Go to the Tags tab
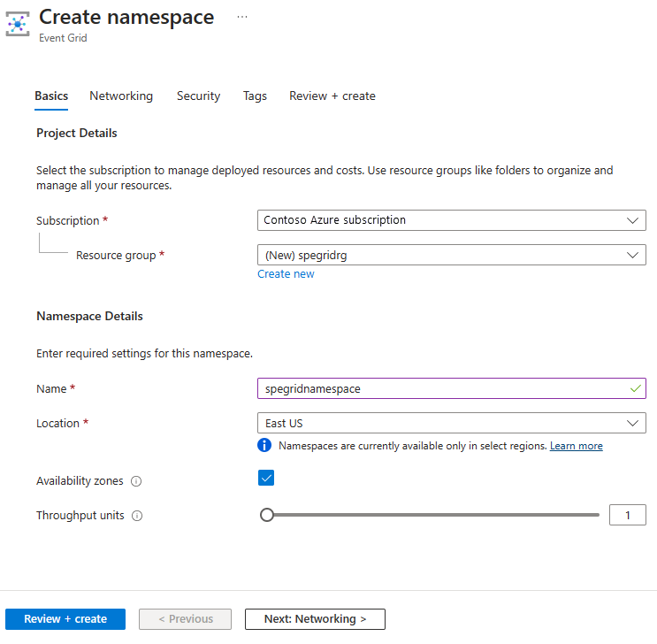Image resolution: width=657 pixels, height=644 pixels. 255,96
